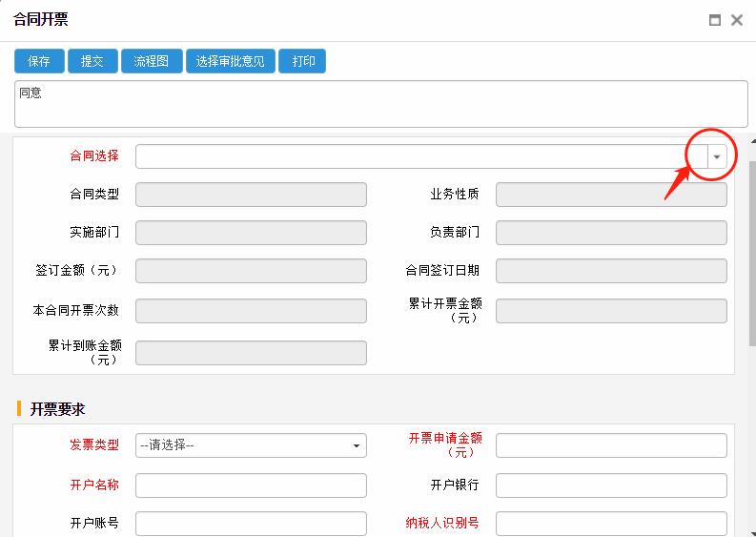Image resolution: width=756 pixels, height=537 pixels.
Task: Open the 发票类型 dropdown list
Action: click(251, 445)
